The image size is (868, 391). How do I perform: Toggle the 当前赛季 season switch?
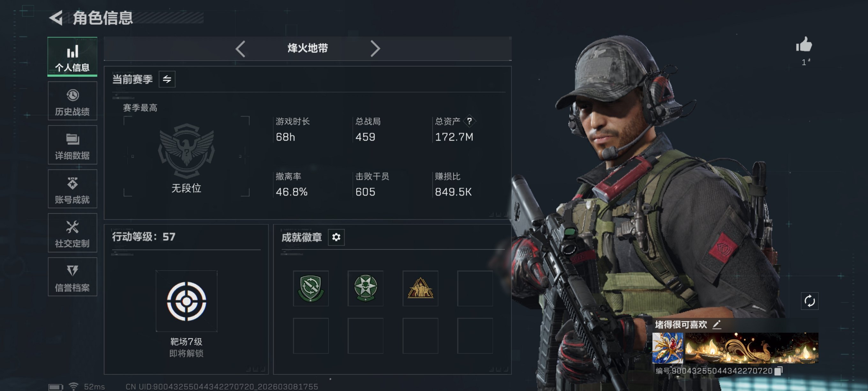[167, 79]
